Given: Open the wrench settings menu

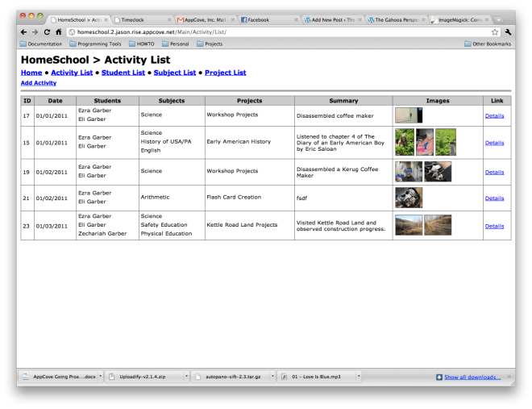Looking at the screenshot, I should pyautogui.click(x=509, y=31).
